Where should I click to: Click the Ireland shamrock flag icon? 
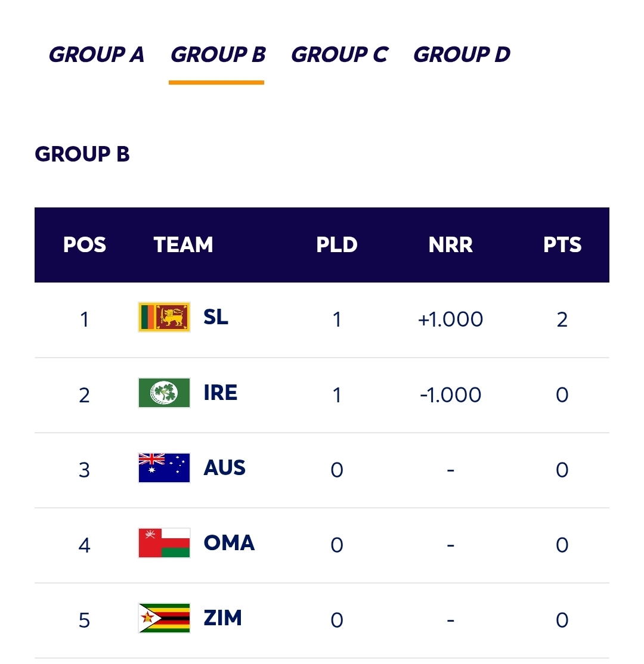coord(164,393)
